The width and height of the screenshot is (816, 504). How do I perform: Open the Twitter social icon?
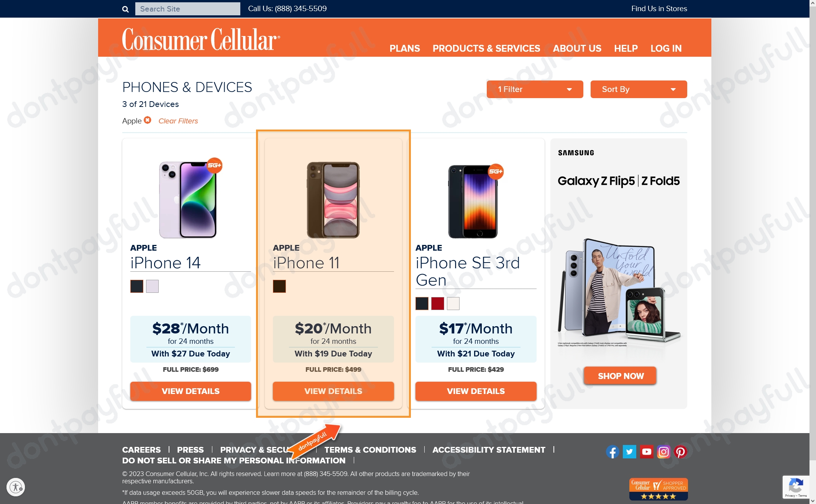point(628,451)
